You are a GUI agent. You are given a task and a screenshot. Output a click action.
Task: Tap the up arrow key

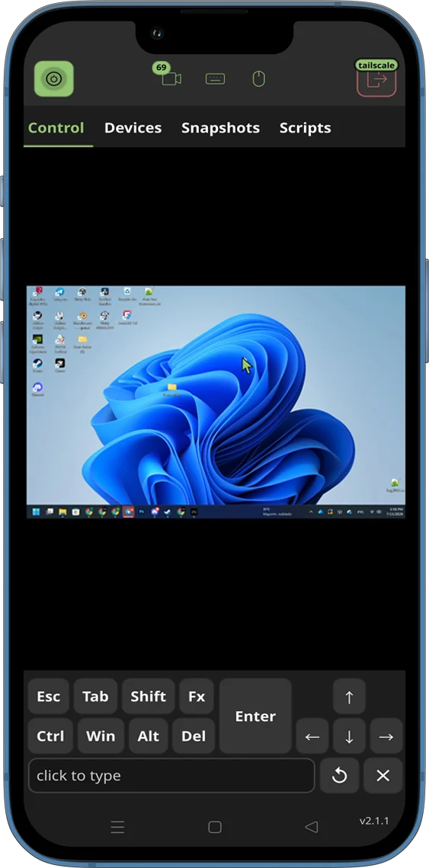(x=349, y=697)
